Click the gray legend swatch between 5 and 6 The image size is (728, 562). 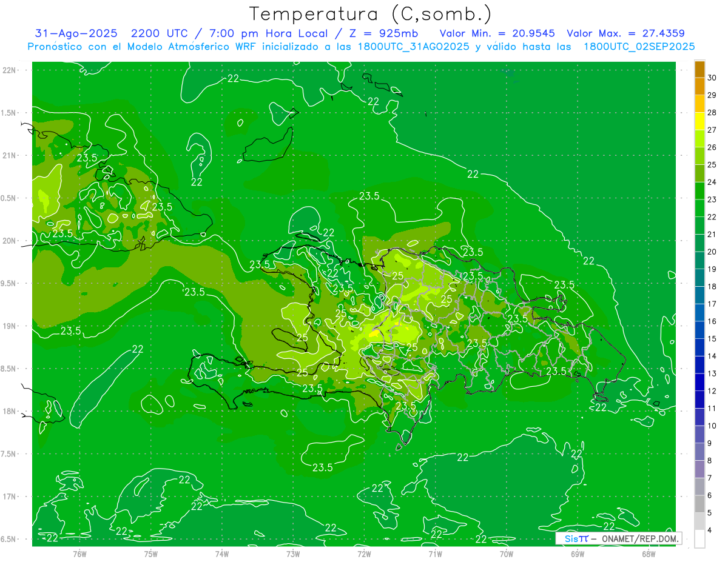tap(699, 504)
